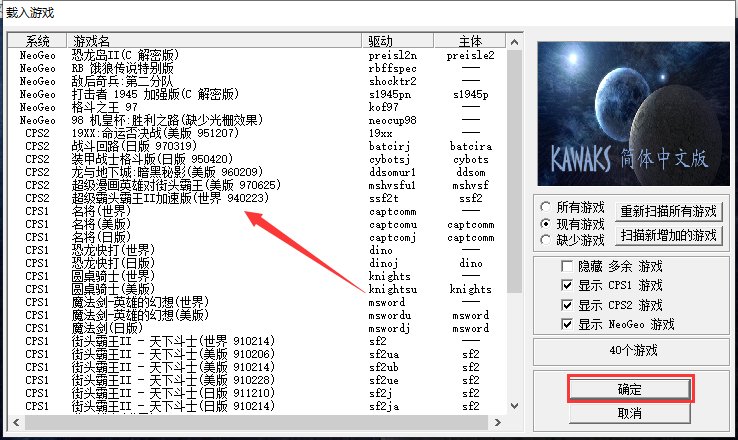Select game 打击者 1945 加强版

155,94
